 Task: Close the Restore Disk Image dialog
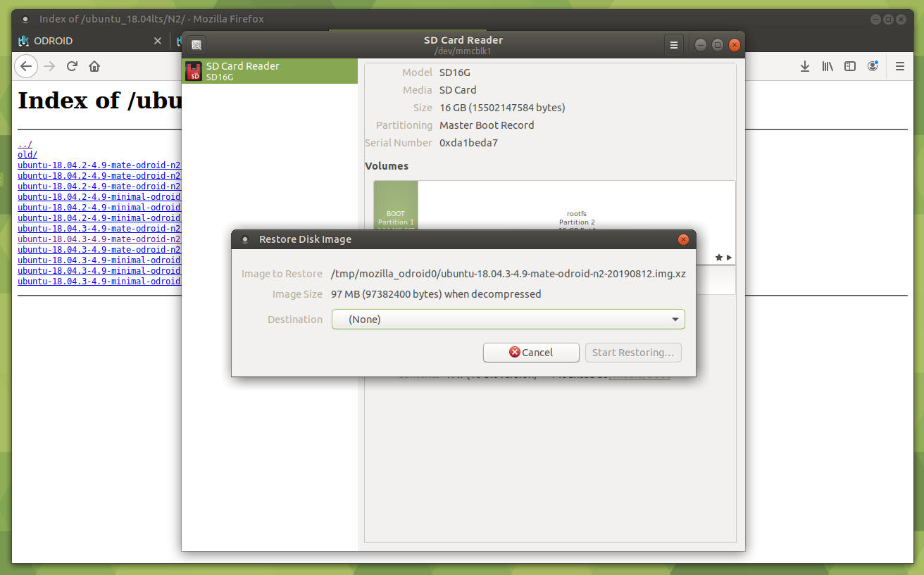tap(682, 239)
